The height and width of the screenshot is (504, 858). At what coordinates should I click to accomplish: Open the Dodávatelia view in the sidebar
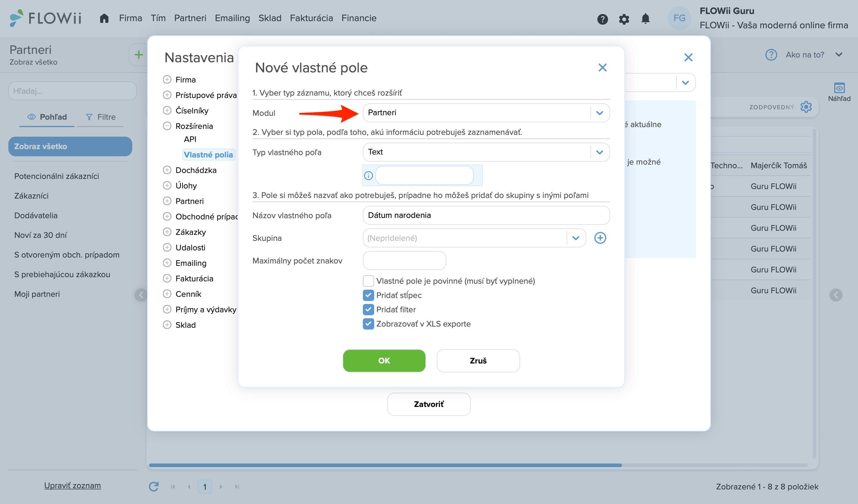(36, 216)
